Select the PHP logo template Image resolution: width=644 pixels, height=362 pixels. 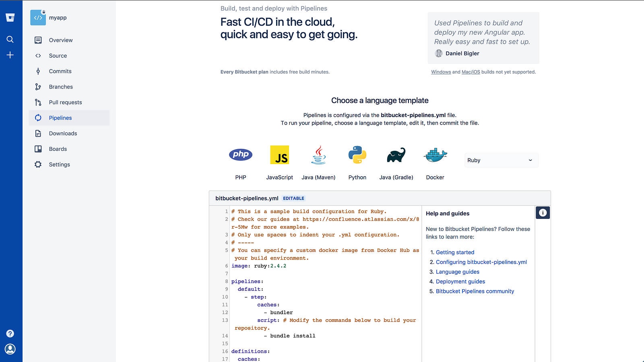click(x=241, y=154)
